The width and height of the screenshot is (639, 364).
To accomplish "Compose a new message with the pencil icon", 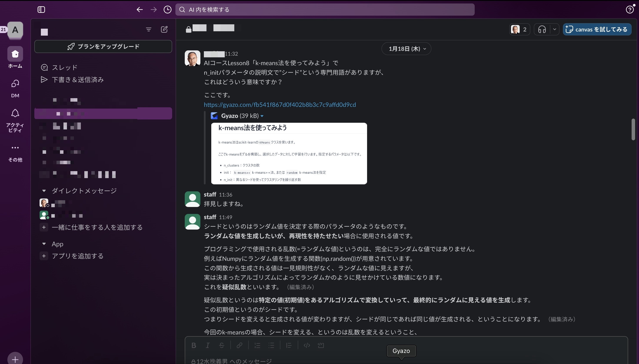I will point(164,29).
